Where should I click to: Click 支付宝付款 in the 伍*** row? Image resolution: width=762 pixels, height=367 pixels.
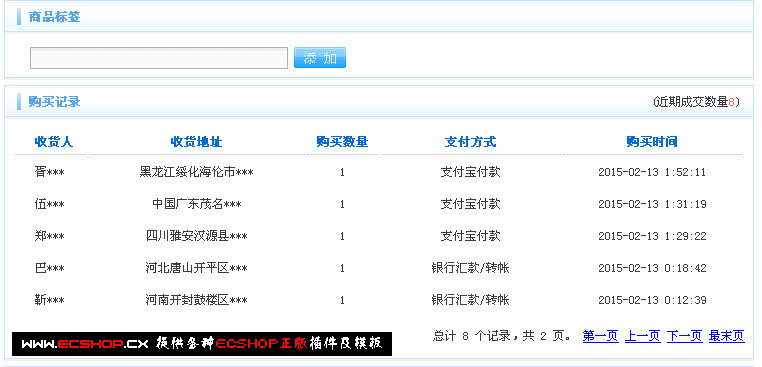click(x=470, y=204)
